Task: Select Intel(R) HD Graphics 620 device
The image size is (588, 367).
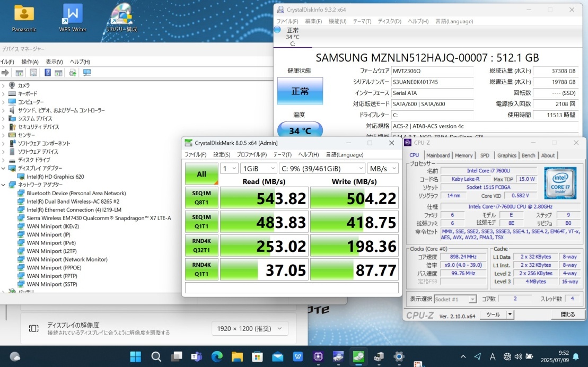Action: [x=55, y=177]
